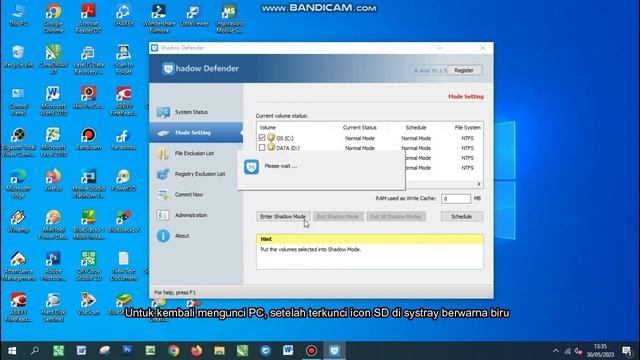The width and height of the screenshot is (640, 360).
Task: Select Wondershare Filmora desktop icon
Action: [159, 18]
